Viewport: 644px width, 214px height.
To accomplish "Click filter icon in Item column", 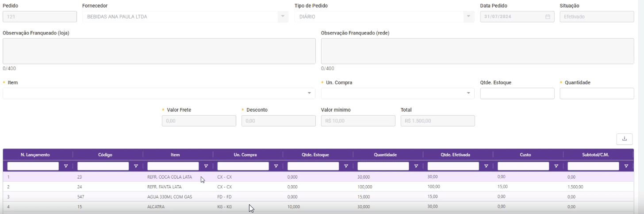I will (206, 166).
